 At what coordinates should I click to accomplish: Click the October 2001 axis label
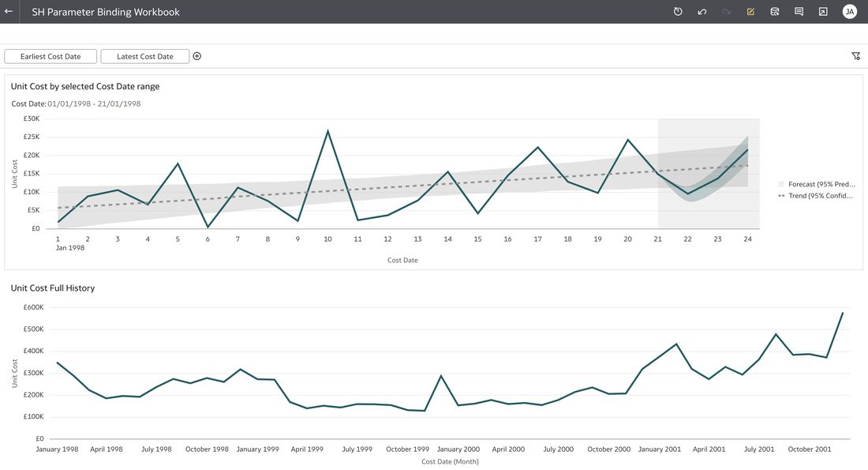click(x=810, y=449)
